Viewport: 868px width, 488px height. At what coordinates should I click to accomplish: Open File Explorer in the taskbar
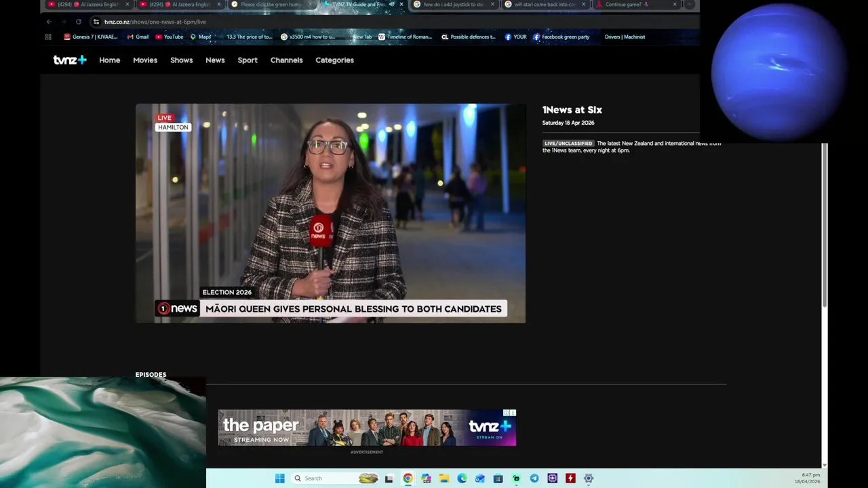[443, 479]
